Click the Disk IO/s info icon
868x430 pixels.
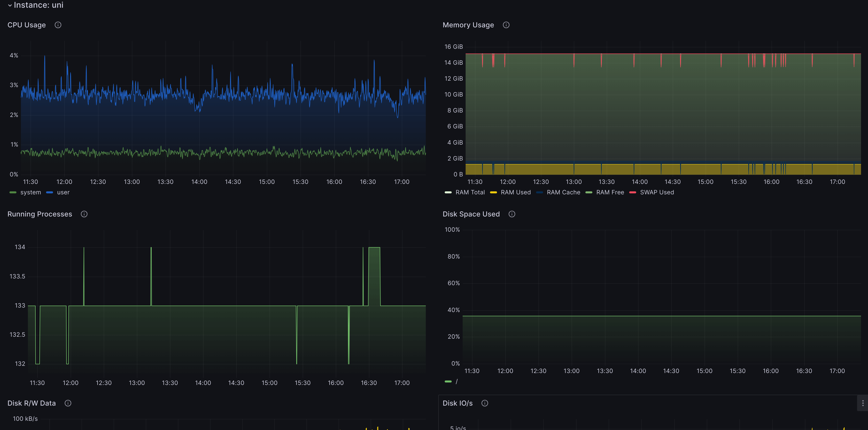485,403
